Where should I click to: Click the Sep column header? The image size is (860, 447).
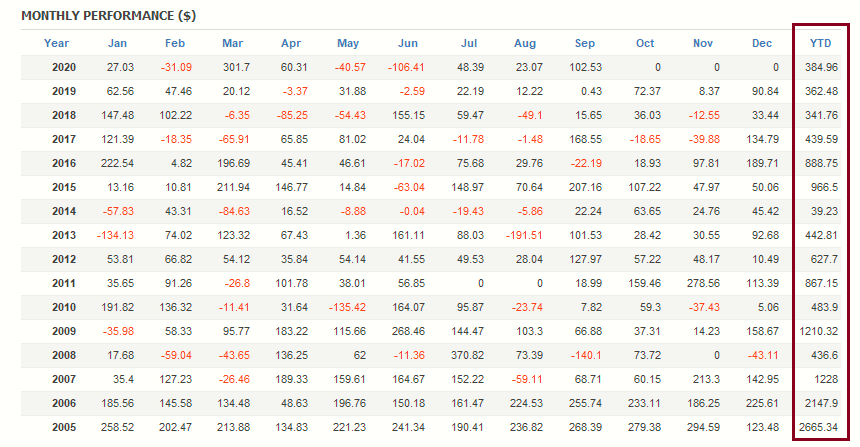pyautogui.click(x=585, y=43)
